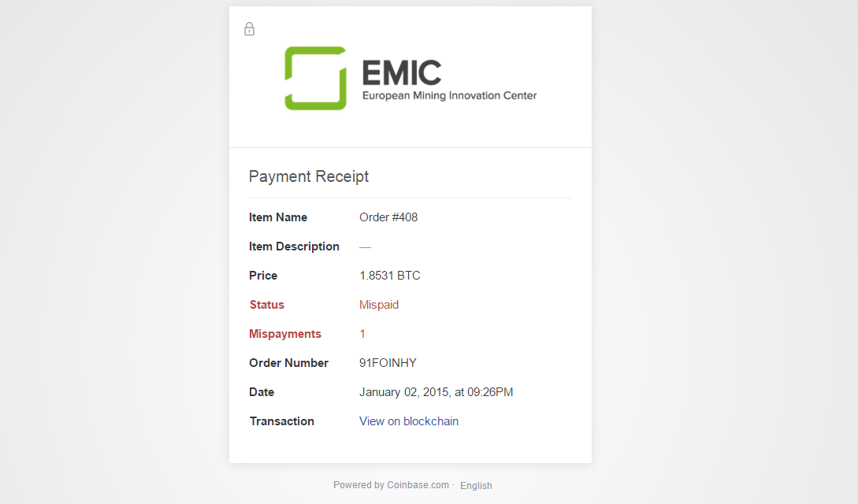
Task: Select the order number 91FOINHY
Action: pos(388,363)
